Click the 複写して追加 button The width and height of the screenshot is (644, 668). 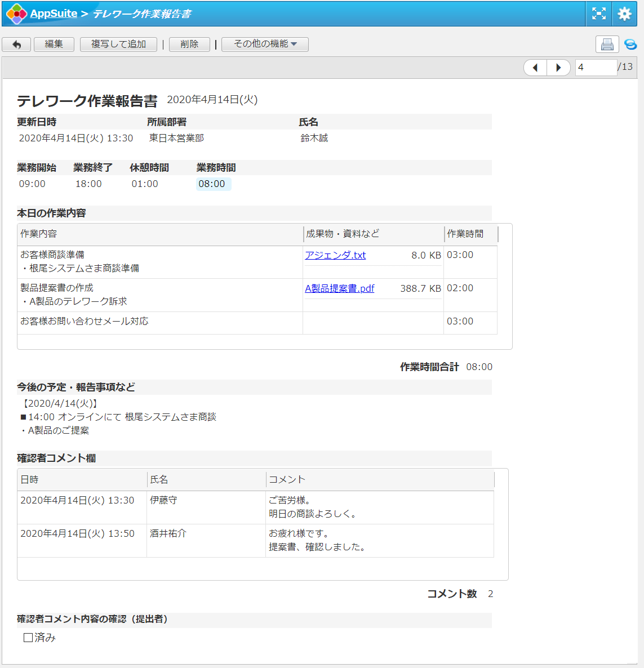click(x=118, y=44)
